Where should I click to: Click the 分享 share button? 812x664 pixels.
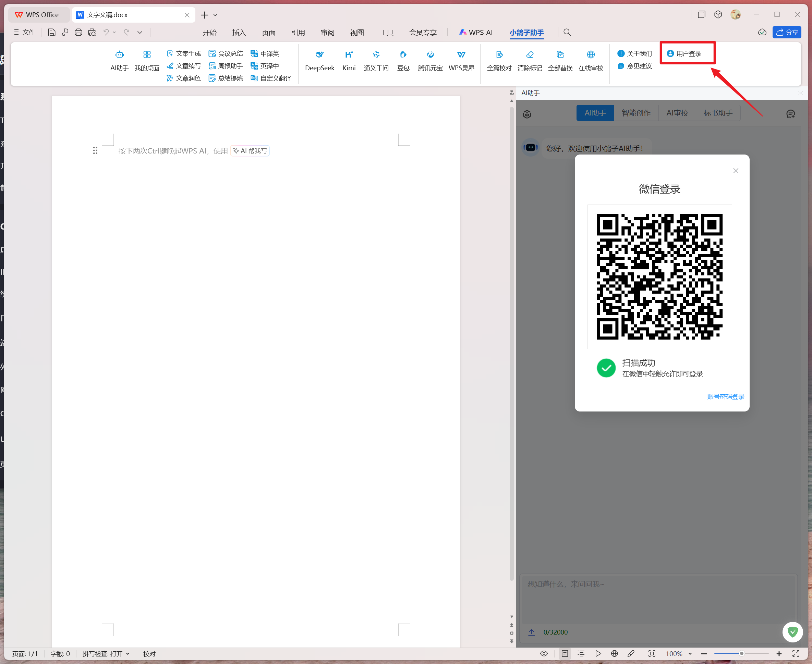click(x=787, y=33)
